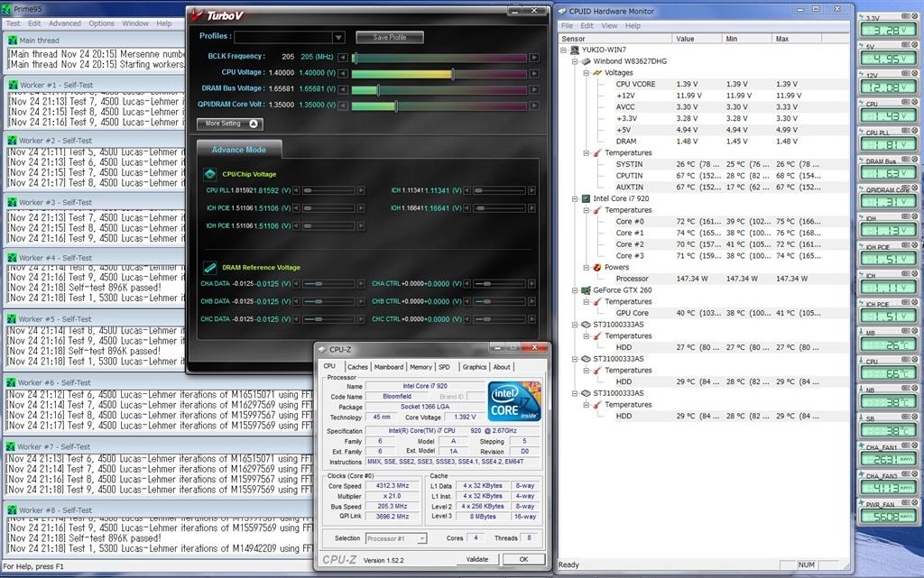The image size is (924, 578).
Task: Collapse the GeForce GTX 260 node
Action: coord(575,290)
